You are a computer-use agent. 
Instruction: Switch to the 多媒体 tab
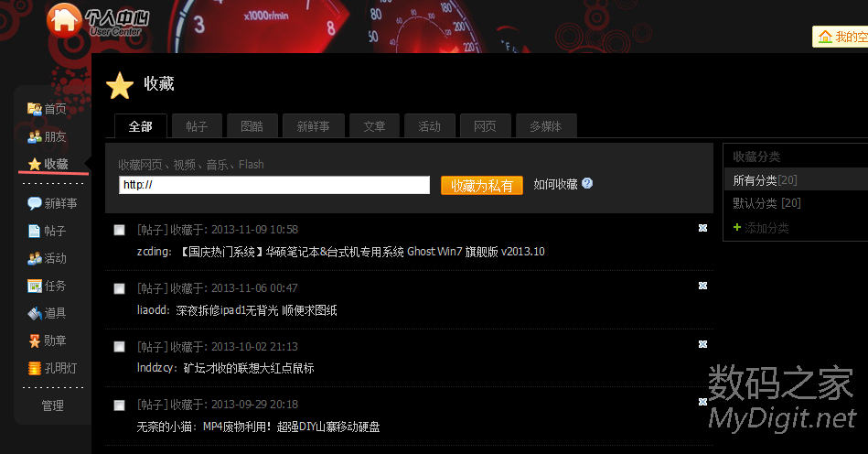[x=546, y=126]
